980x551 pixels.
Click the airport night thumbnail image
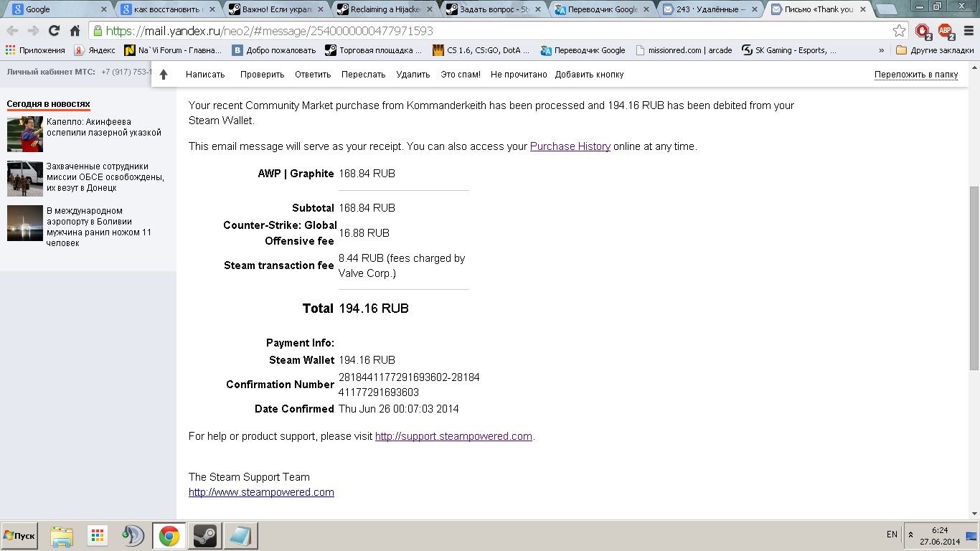click(x=25, y=223)
